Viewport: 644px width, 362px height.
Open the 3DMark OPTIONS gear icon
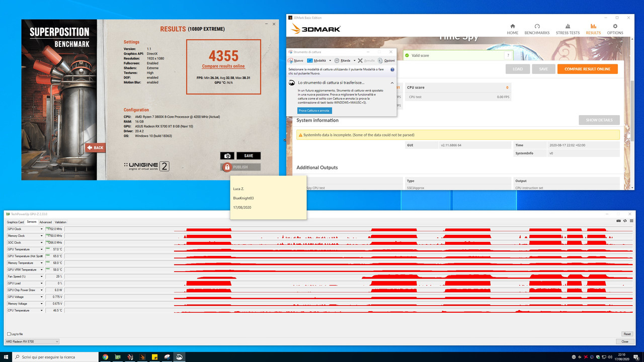pyautogui.click(x=615, y=26)
